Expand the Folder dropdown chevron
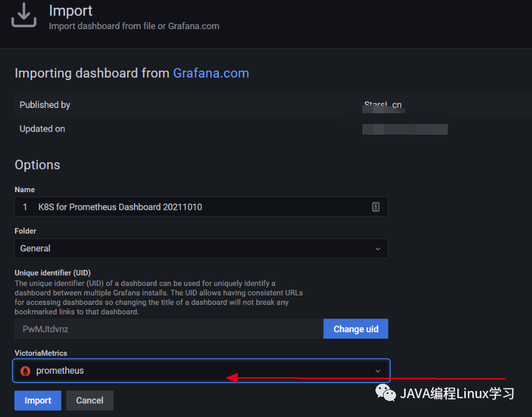The height and width of the screenshot is (417, 532). [x=378, y=249]
